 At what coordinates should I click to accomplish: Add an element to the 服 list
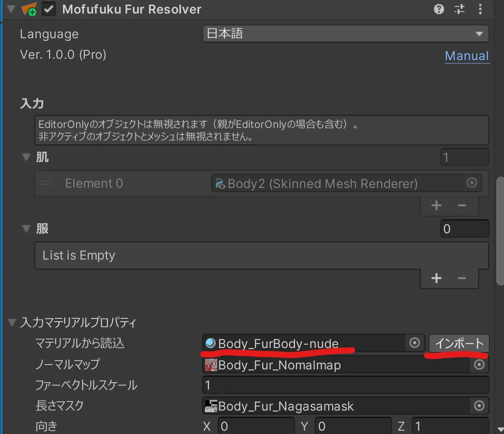point(436,279)
